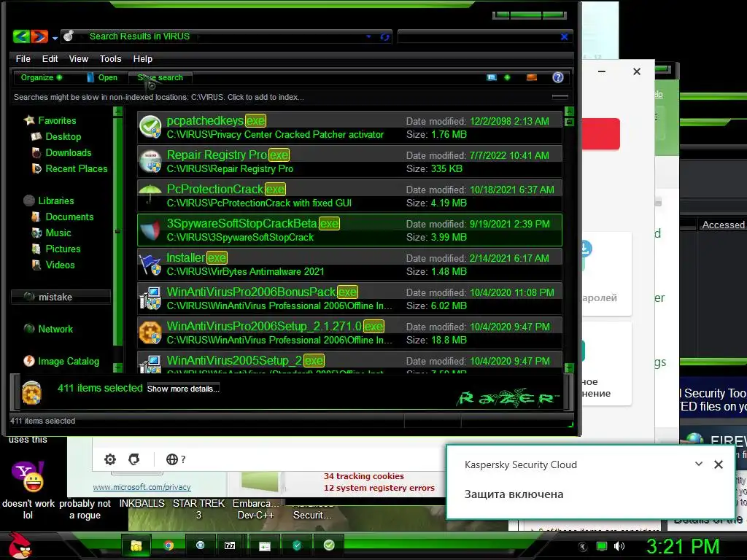
Task: Open the View menu
Action: [x=78, y=58]
